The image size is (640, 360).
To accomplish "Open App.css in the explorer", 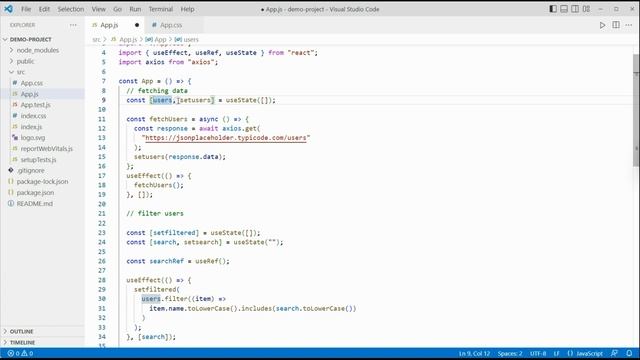I will click(x=32, y=83).
